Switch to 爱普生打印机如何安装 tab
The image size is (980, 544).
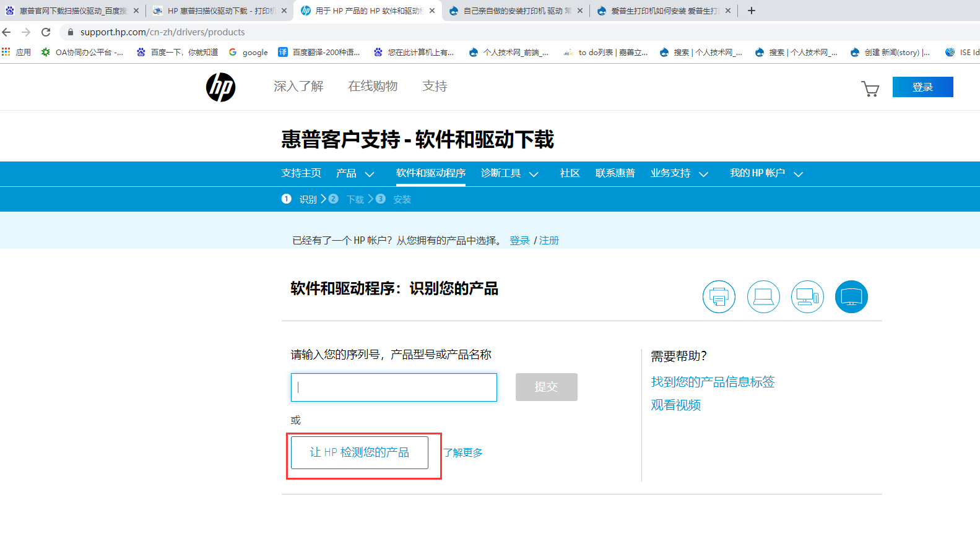663,11
